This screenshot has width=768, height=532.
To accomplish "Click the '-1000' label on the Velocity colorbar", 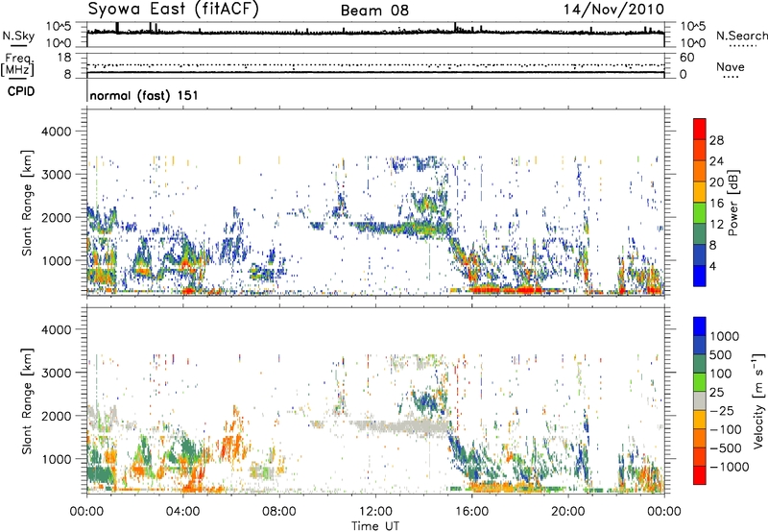I will [729, 467].
